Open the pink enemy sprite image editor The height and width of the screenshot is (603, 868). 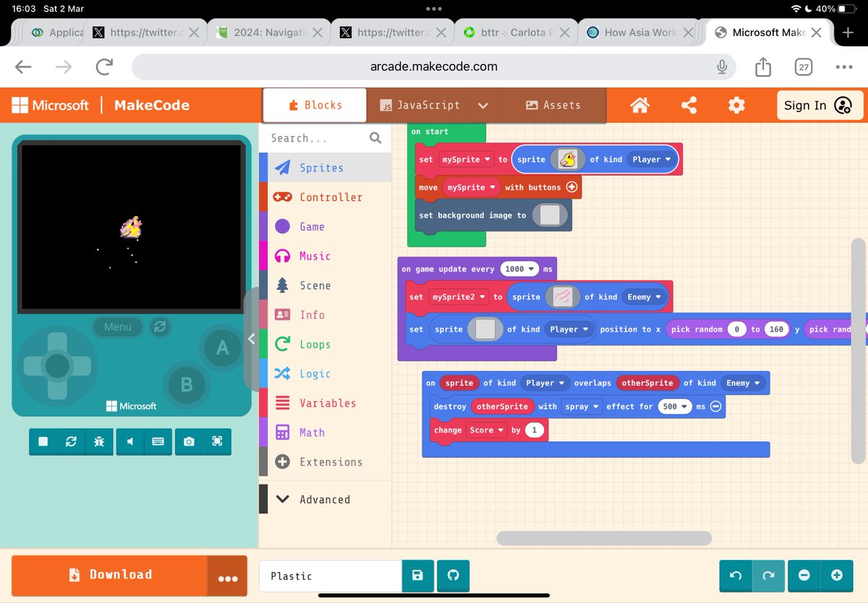563,297
